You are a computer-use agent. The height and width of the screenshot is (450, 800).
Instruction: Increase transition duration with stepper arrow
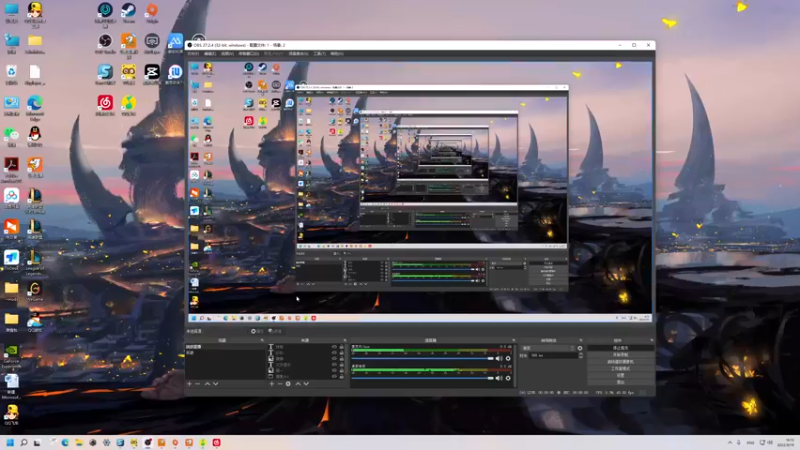581,354
